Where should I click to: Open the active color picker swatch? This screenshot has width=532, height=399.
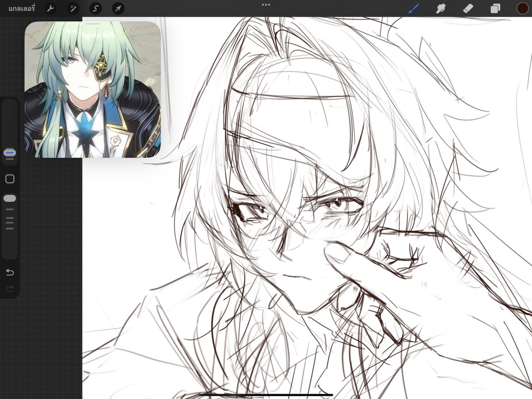(x=522, y=8)
